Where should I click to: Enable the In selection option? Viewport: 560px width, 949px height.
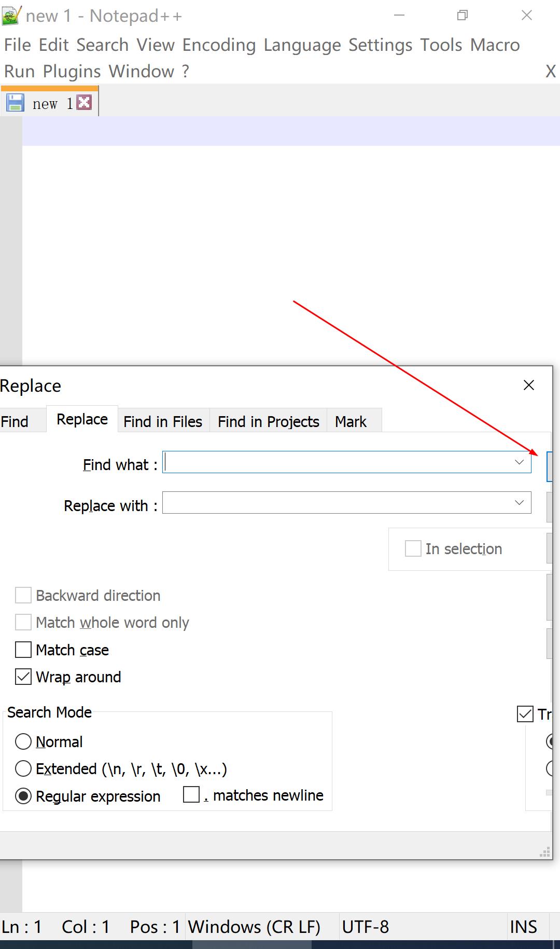[x=413, y=548]
